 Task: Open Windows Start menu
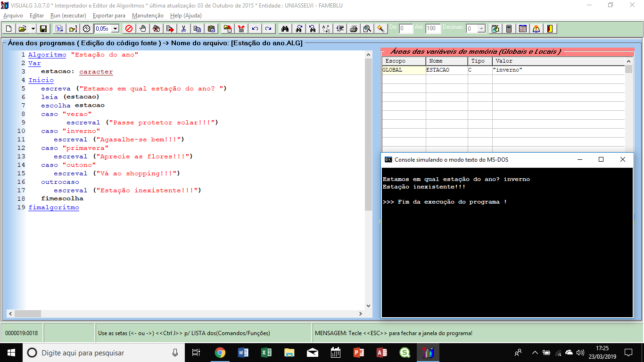[11, 353]
